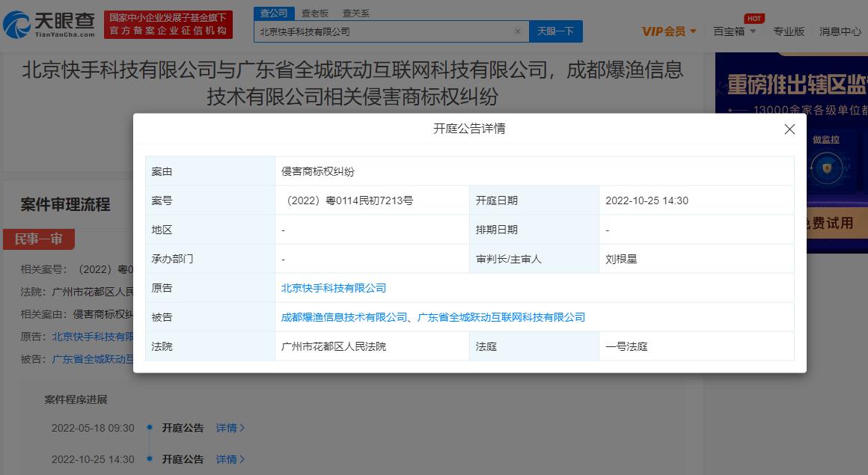Image resolution: width=868 pixels, height=475 pixels.
Task: Click the 案件审理流程 section heading
Action: point(65,205)
